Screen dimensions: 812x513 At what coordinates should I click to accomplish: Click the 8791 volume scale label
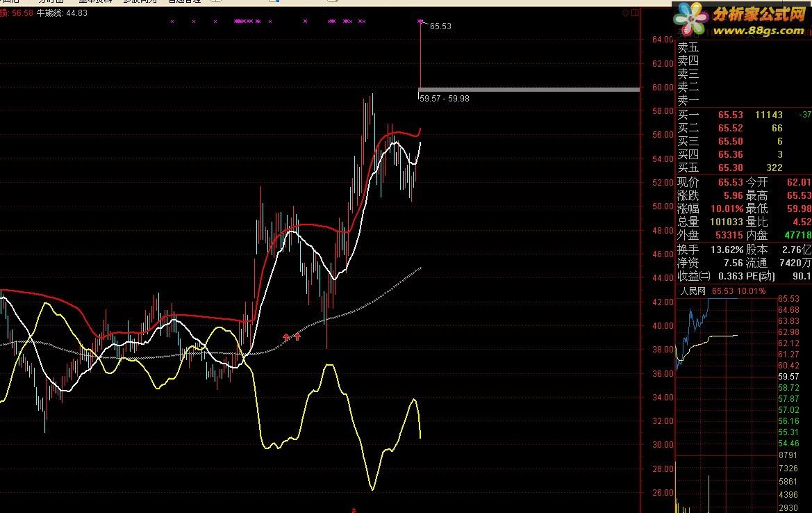[x=788, y=455]
